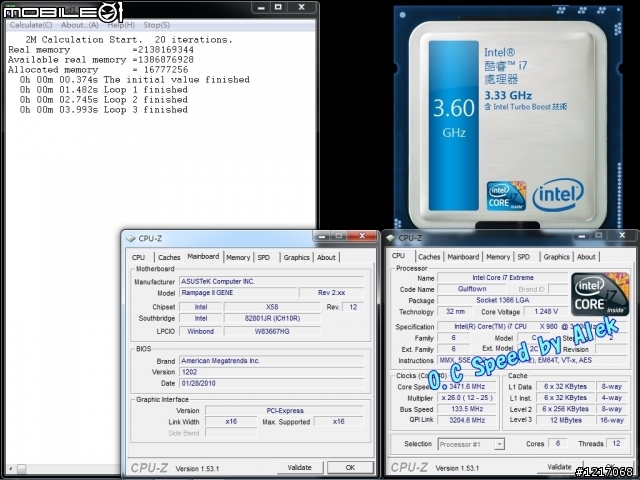Click Super PI scroll left arrow
Viewport: 640px width, 480px height.
point(11,469)
